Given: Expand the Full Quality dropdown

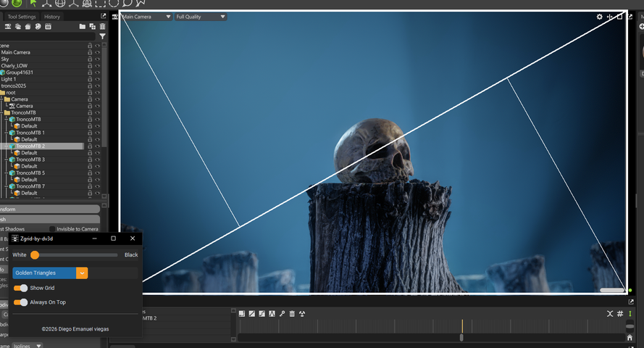Looking at the screenshot, I should tap(201, 17).
